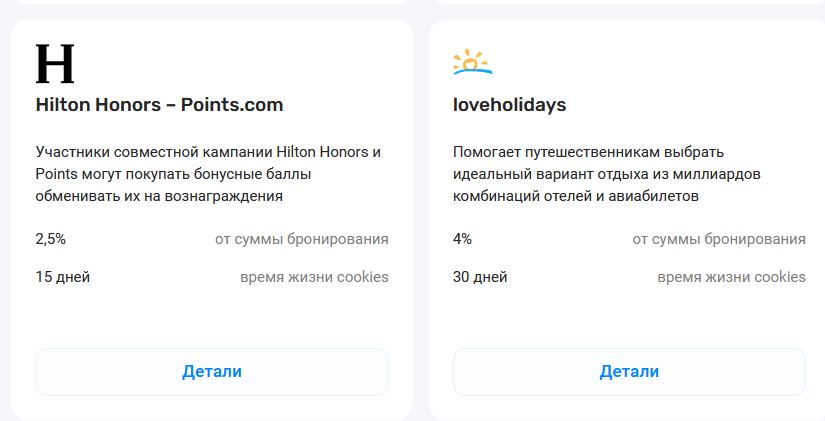This screenshot has width=825, height=421.
Task: Click the 2,5% commission value
Action: pyautogui.click(x=51, y=239)
